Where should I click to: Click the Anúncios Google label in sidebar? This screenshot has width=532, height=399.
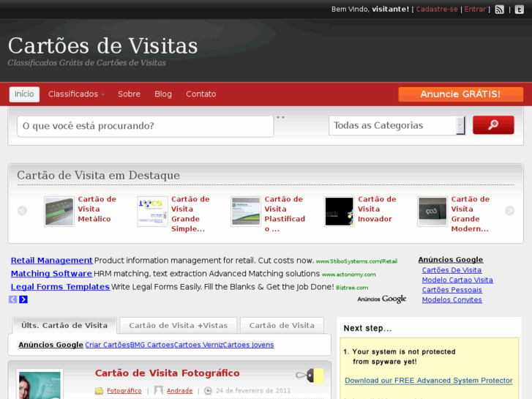point(451,259)
